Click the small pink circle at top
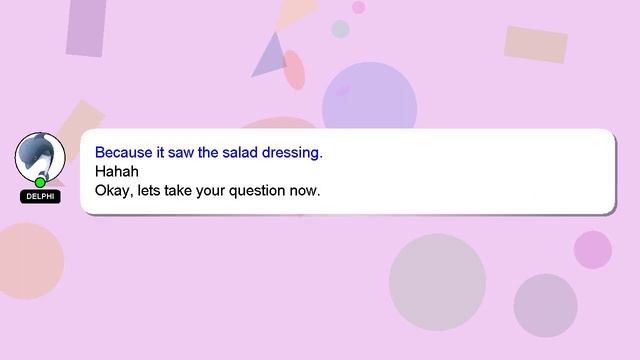 pos(358,7)
